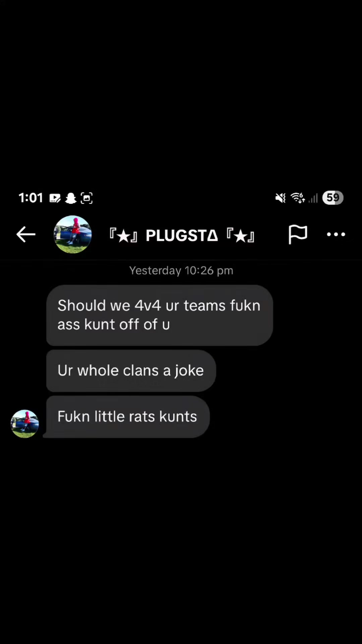Tap the Wi-Fi status icon

pos(298,198)
